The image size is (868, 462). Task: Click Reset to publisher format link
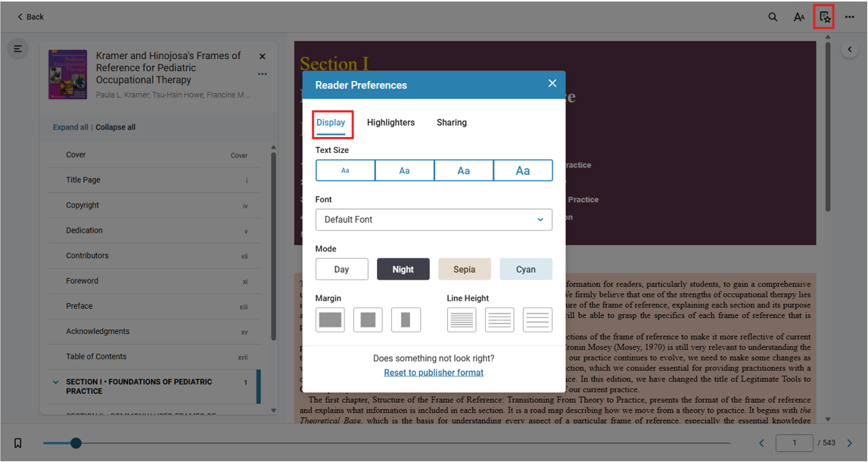click(434, 373)
